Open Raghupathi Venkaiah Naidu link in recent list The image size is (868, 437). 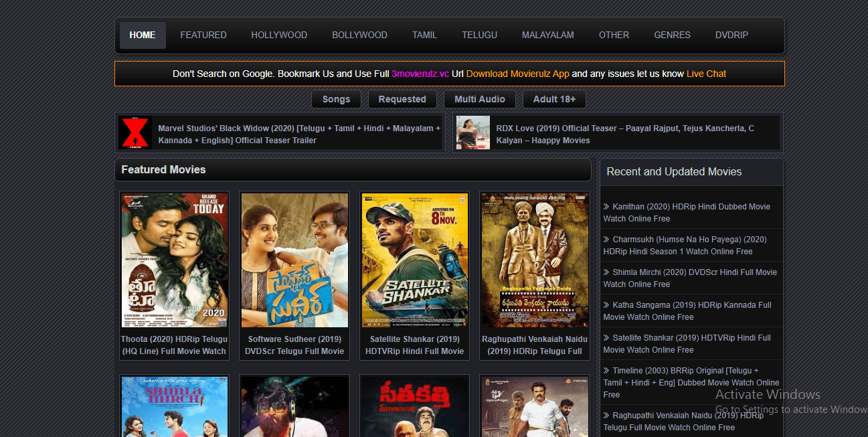[x=683, y=421]
